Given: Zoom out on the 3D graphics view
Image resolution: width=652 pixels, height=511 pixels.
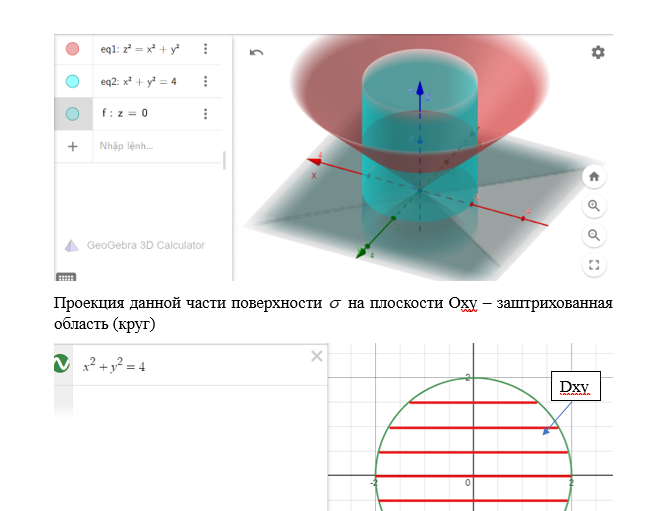Looking at the screenshot, I should coord(594,236).
